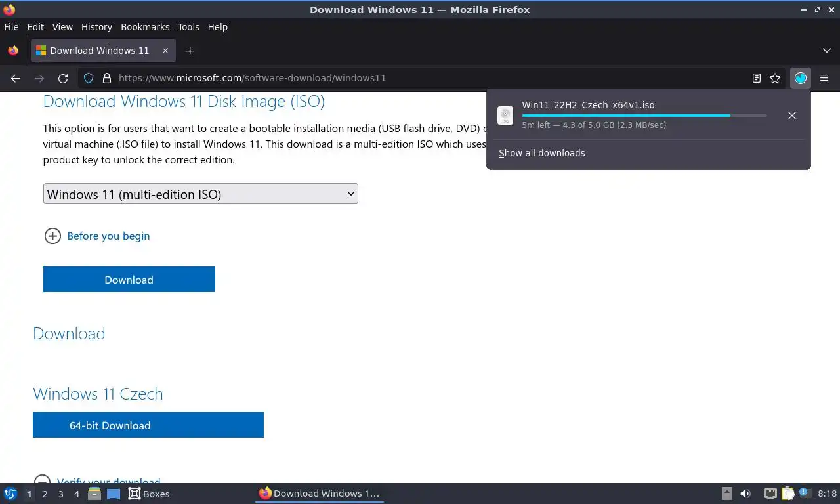840x504 pixels.
Task: Open the network tray icon
Action: coord(770,493)
